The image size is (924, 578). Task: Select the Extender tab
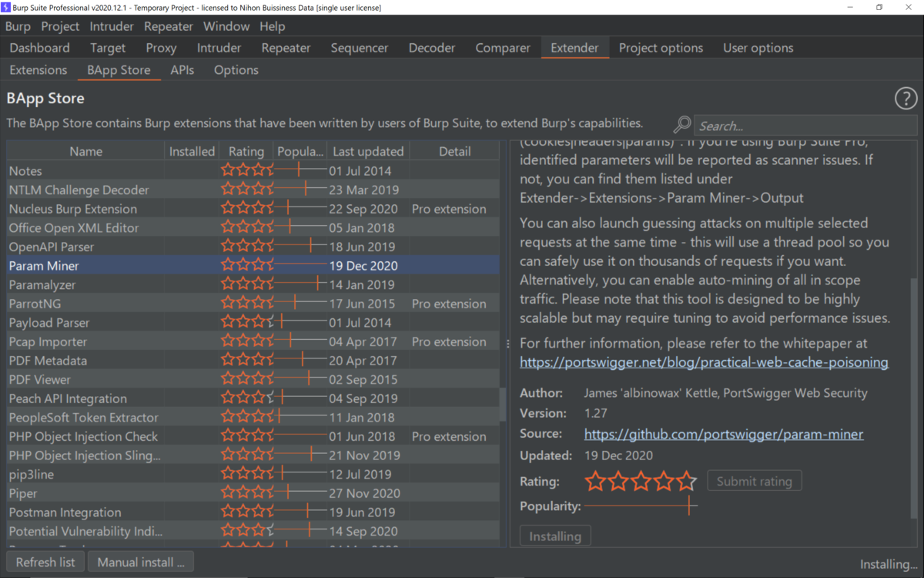click(x=574, y=48)
